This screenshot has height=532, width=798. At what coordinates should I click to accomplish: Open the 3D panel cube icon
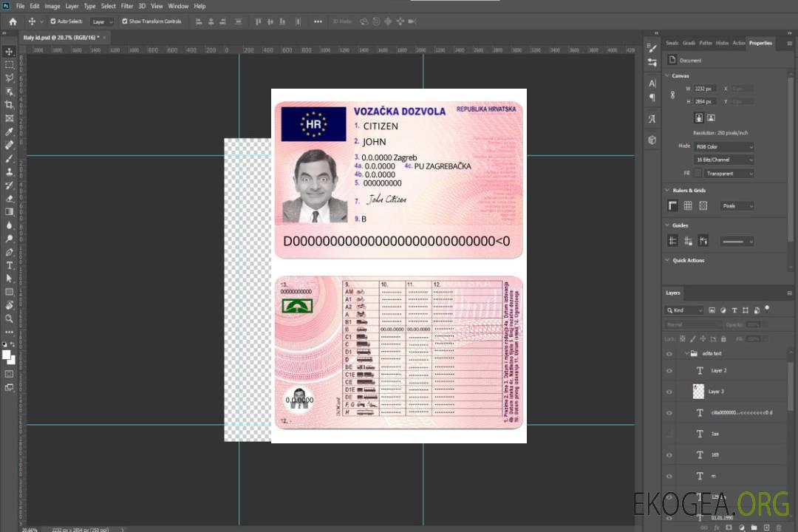click(x=652, y=140)
